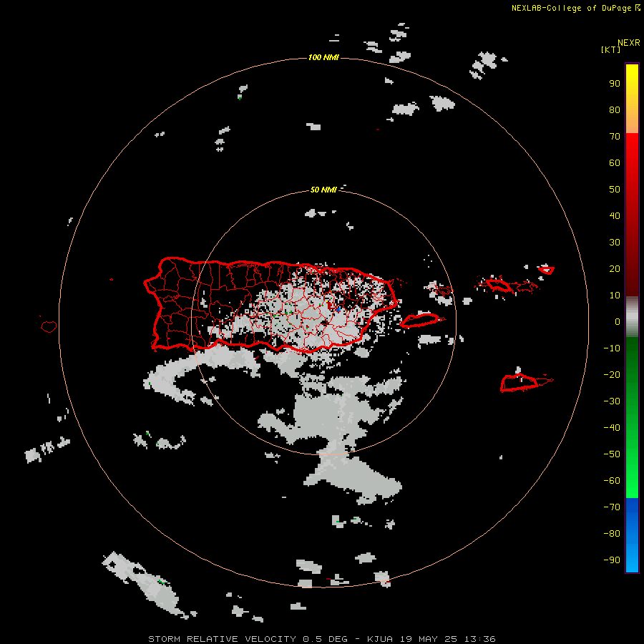644x644 pixels.
Task: Click the -50 value on velocity scale
Action: (612, 454)
